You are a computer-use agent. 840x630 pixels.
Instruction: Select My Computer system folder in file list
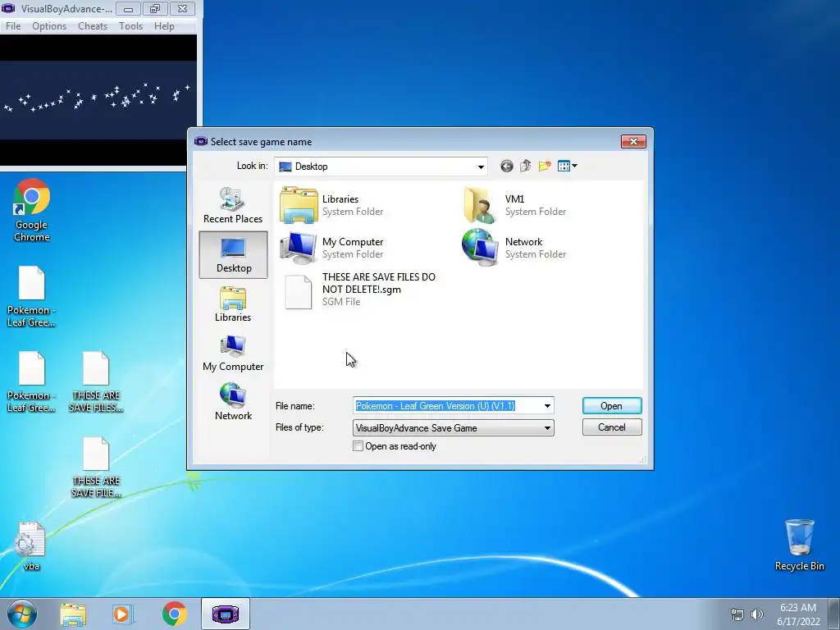[332, 248]
